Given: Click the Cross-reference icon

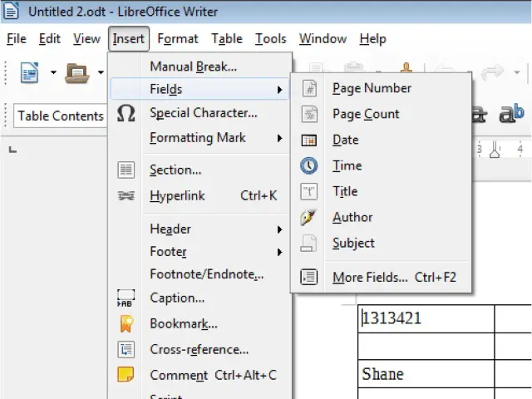Looking at the screenshot, I should point(126,349).
